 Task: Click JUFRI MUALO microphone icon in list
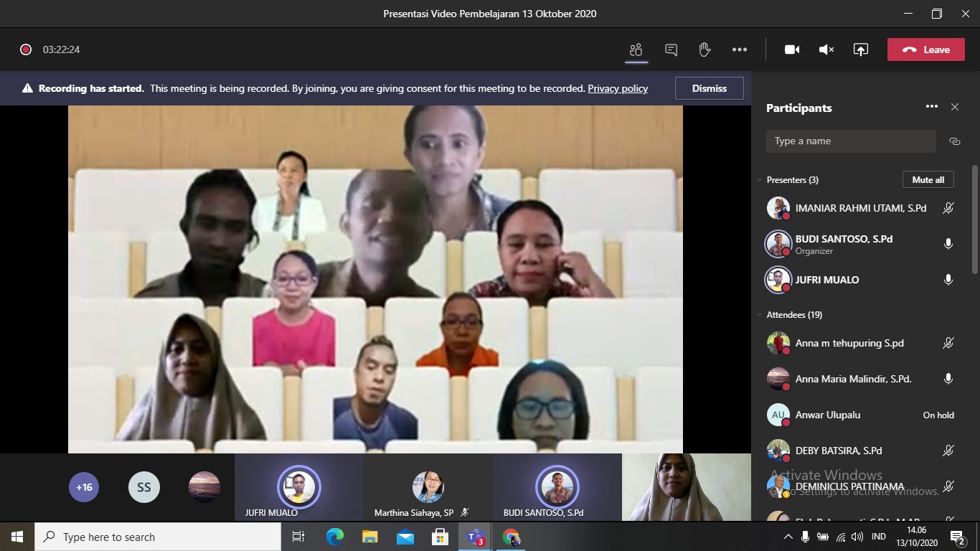click(948, 280)
